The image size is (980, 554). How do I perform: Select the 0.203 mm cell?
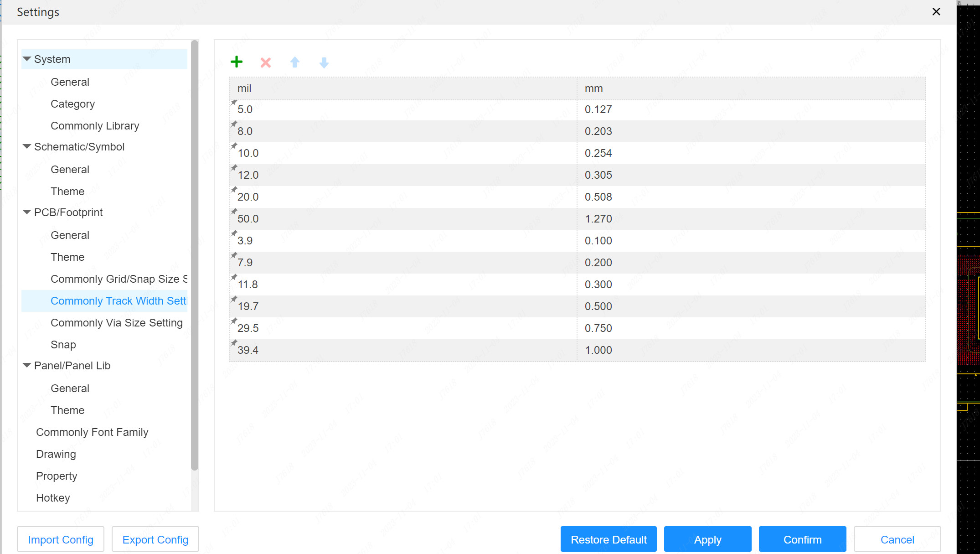click(751, 131)
